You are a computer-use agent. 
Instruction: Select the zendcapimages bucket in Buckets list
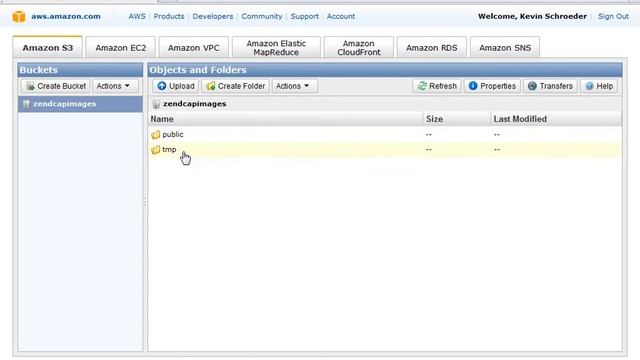pos(80,104)
